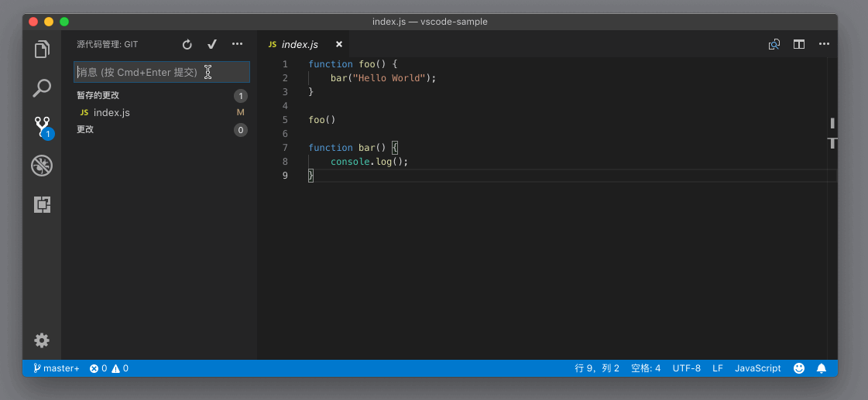Collapse the staged changes section header
The width and height of the screenshot is (868, 400).
tap(98, 96)
